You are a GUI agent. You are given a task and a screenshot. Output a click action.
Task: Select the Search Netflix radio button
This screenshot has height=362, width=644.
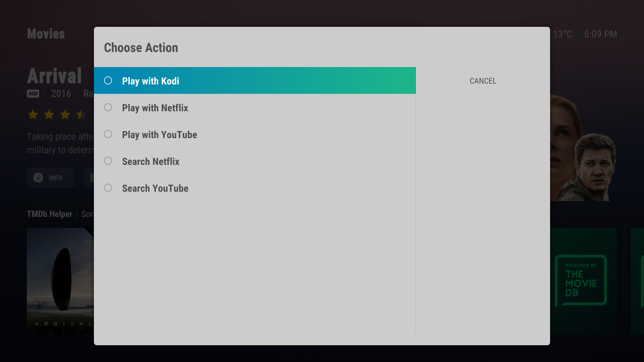pos(108,161)
